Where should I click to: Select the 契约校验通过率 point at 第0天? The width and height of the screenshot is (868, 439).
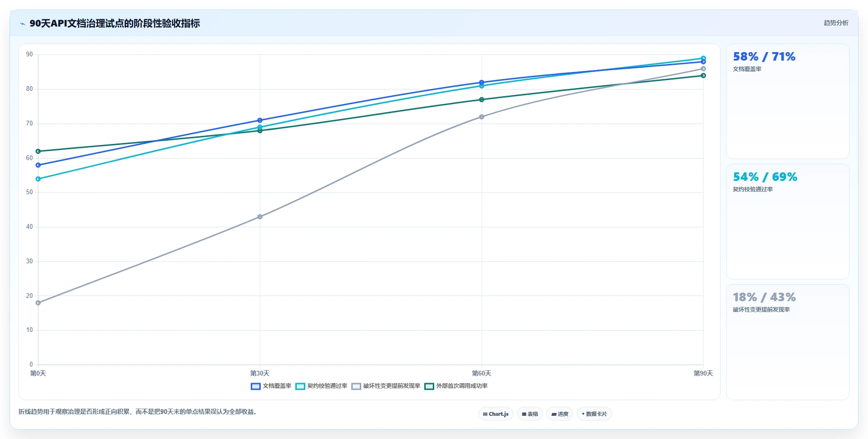[38, 179]
